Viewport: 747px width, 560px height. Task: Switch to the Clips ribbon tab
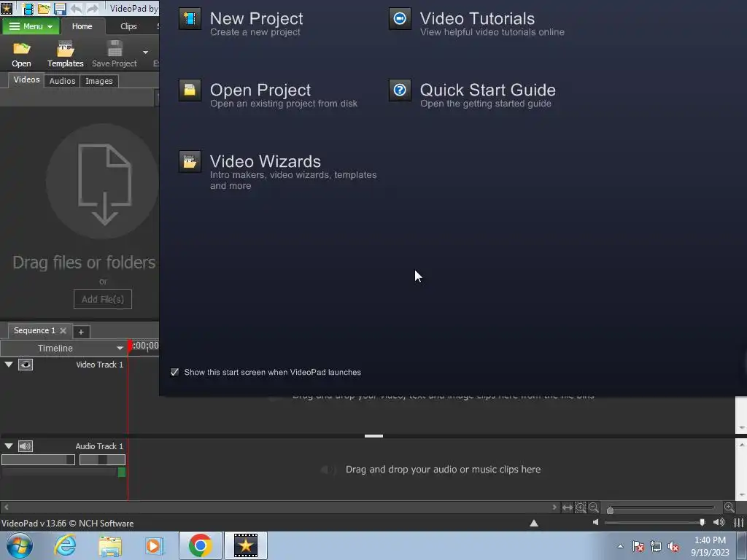pos(128,26)
